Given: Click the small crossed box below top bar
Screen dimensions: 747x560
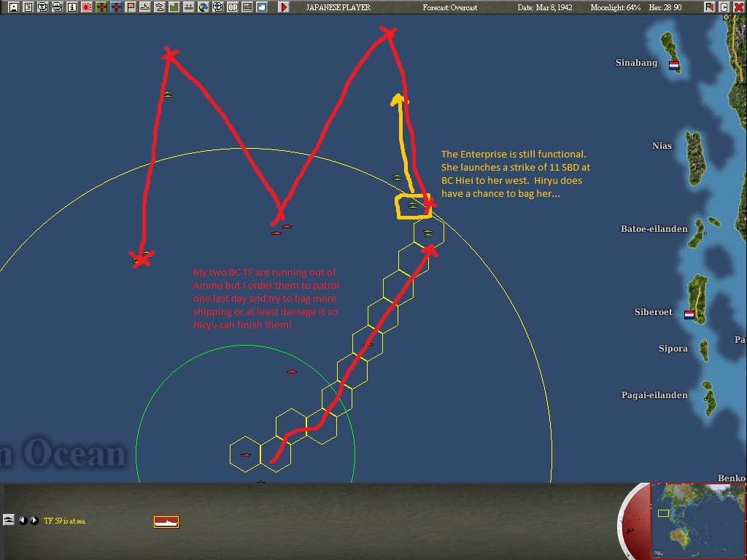Looking at the screenshot, I should (x=726, y=17).
